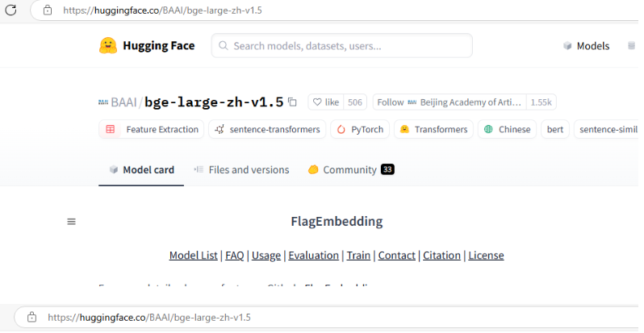Click the Hugging Face emoji logo
Viewport: 644px width, 333px height.
(108, 46)
